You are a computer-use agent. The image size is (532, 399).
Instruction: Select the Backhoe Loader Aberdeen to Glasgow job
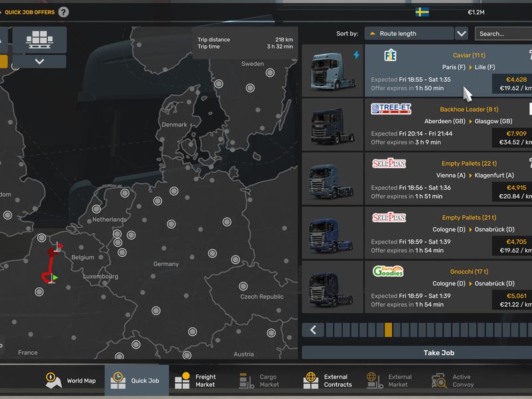448,124
